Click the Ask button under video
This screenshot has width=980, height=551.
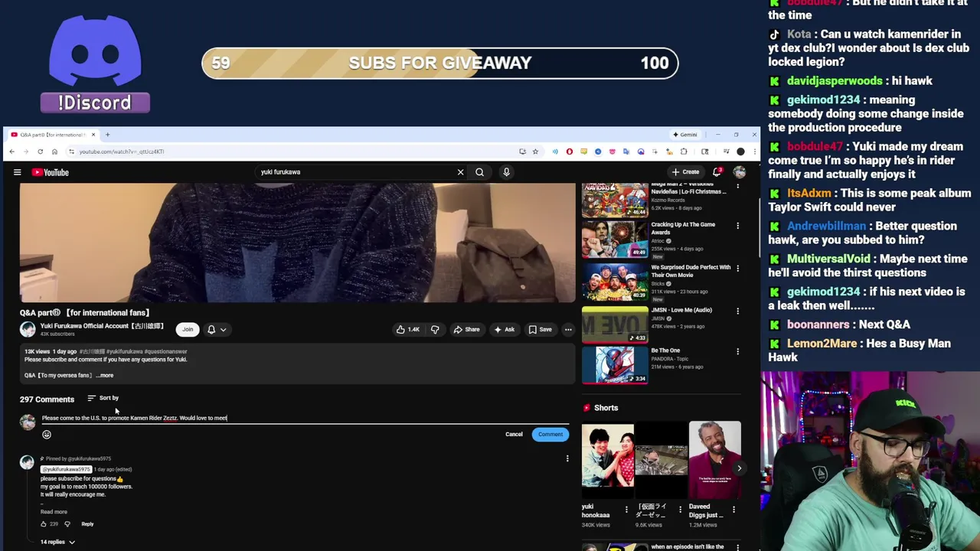coord(505,329)
